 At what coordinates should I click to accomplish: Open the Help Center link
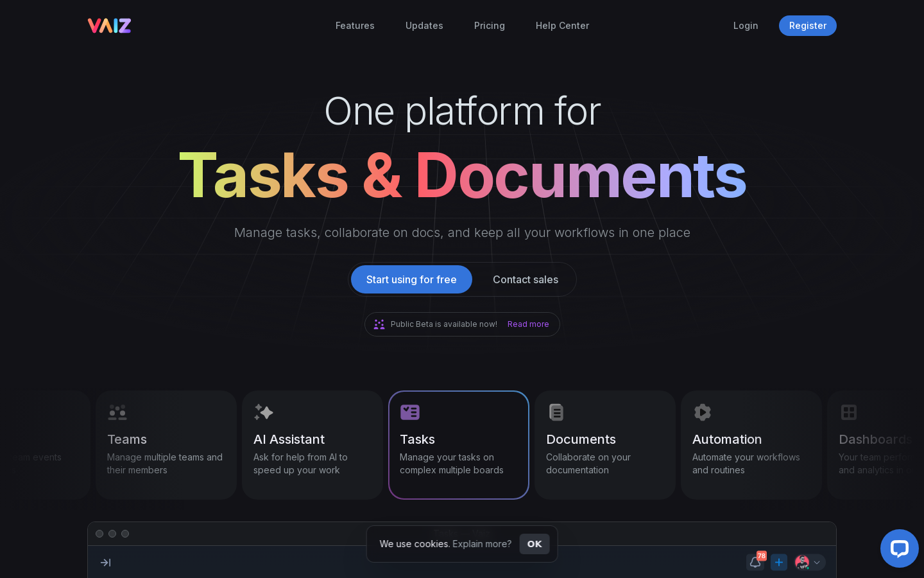[562, 26]
